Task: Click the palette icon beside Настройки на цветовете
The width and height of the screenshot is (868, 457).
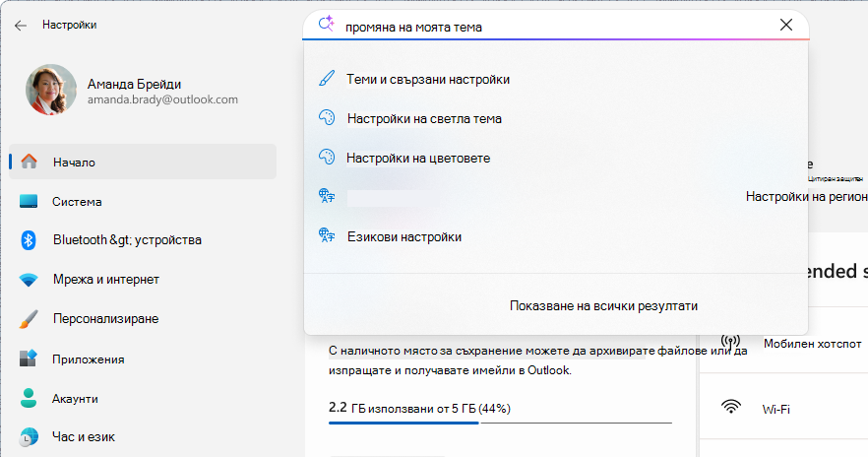Action: [x=327, y=157]
